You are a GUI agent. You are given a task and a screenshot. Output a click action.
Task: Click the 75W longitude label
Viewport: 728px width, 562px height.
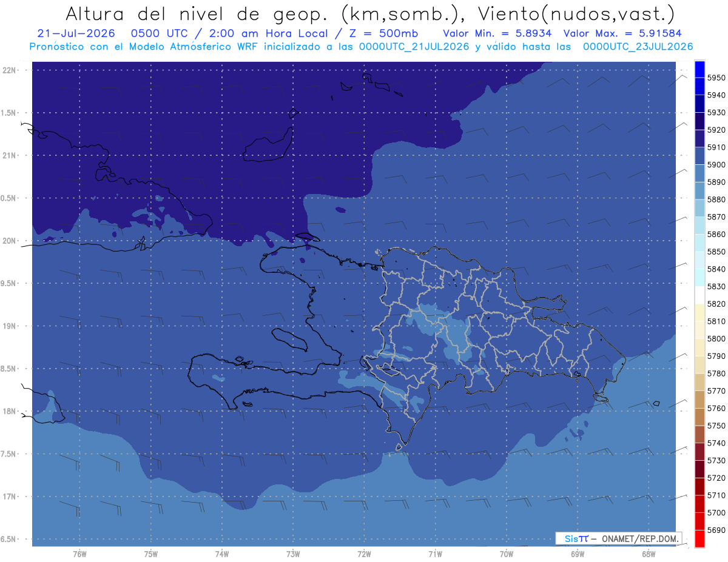151,554
